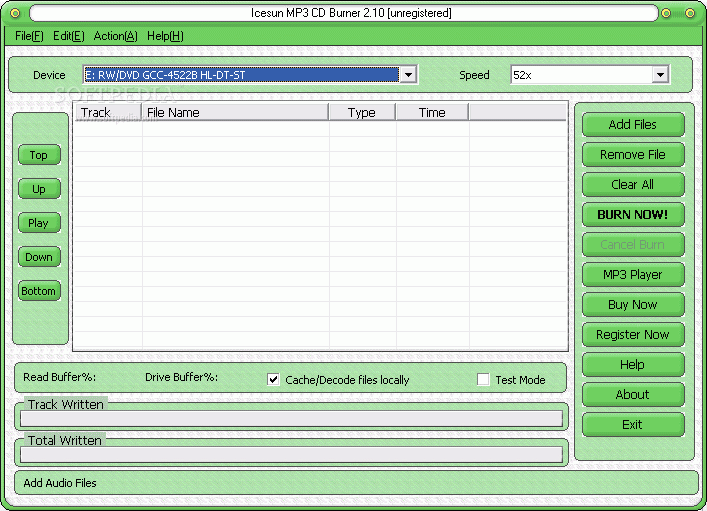Click the Add Files button

click(633, 124)
